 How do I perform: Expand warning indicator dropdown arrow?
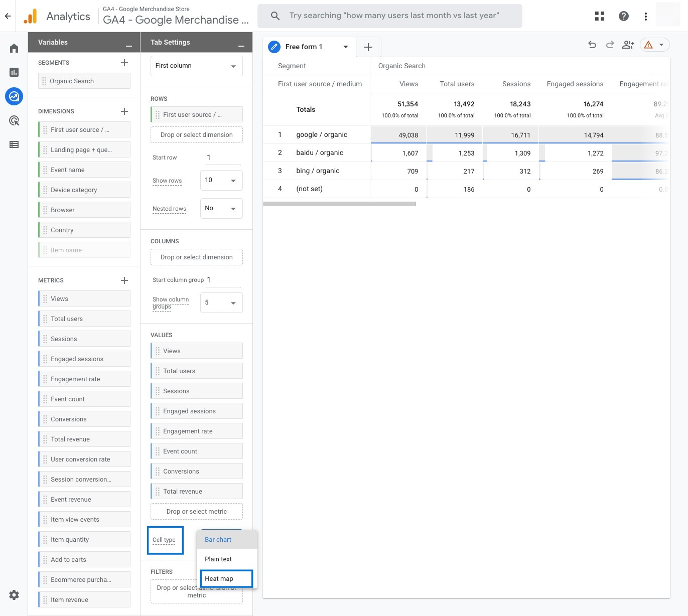(661, 45)
